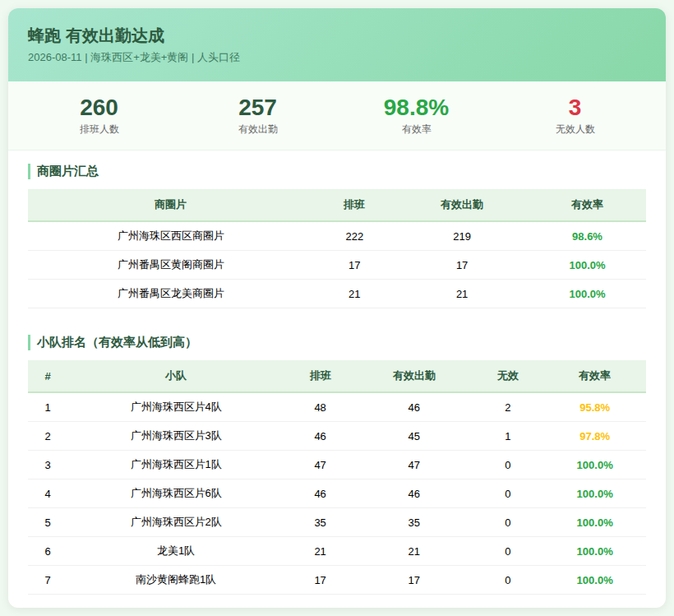Click the 219 有效出勤 value

coord(462,237)
